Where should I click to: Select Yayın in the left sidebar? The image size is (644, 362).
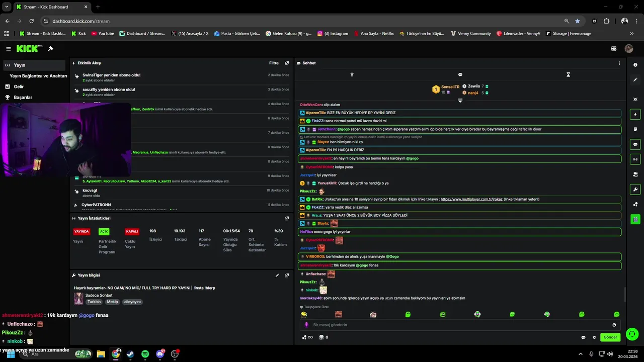33,65
